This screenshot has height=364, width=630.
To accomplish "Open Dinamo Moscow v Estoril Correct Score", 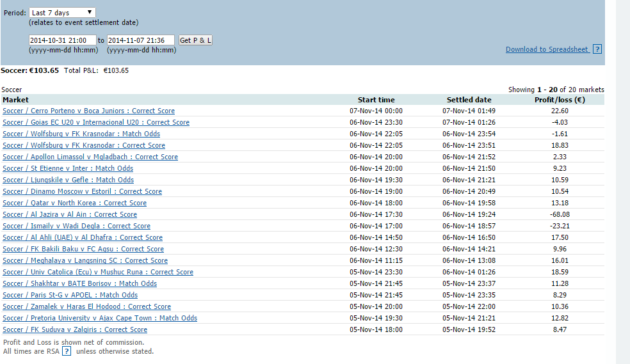I will coord(82,191).
